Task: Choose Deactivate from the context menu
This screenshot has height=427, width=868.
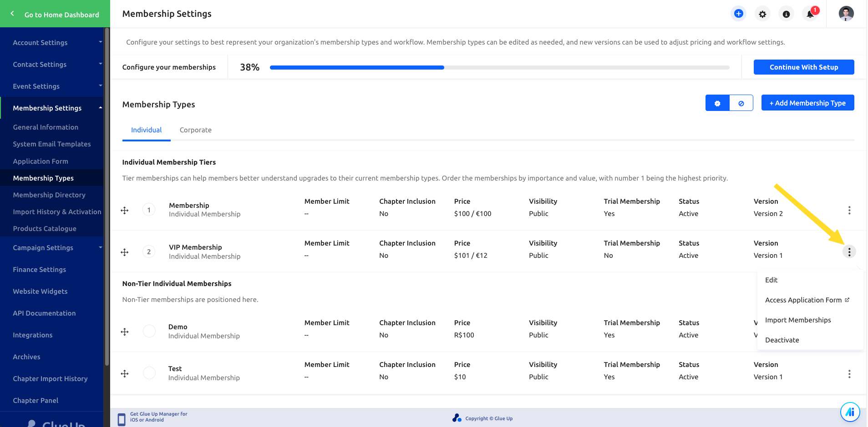Action: (x=782, y=340)
